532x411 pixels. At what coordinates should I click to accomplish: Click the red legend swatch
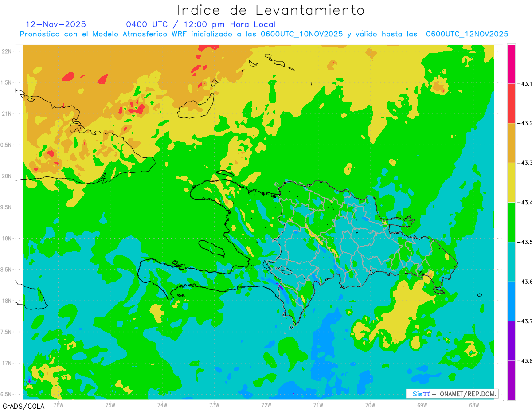point(511,103)
